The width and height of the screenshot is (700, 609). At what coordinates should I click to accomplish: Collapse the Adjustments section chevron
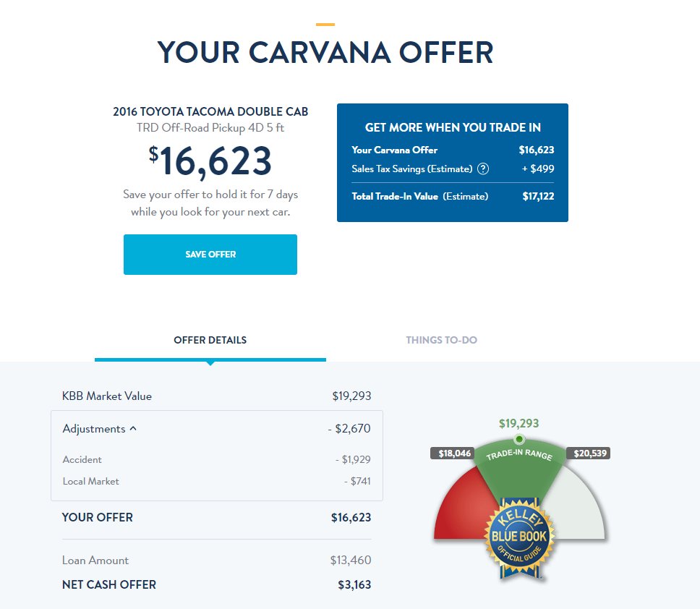(x=133, y=429)
